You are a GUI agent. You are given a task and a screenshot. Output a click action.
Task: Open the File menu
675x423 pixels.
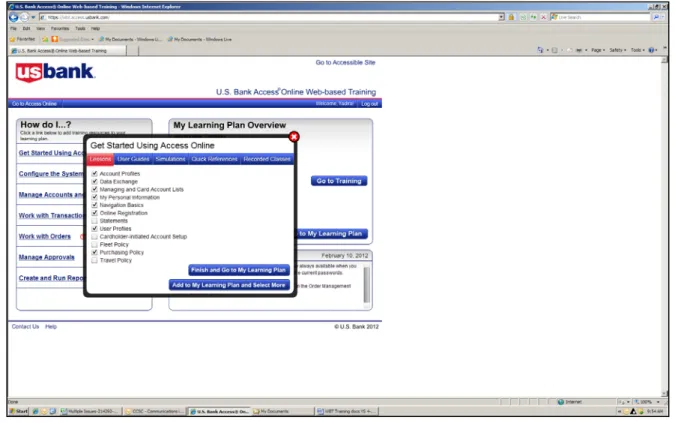pos(13,28)
